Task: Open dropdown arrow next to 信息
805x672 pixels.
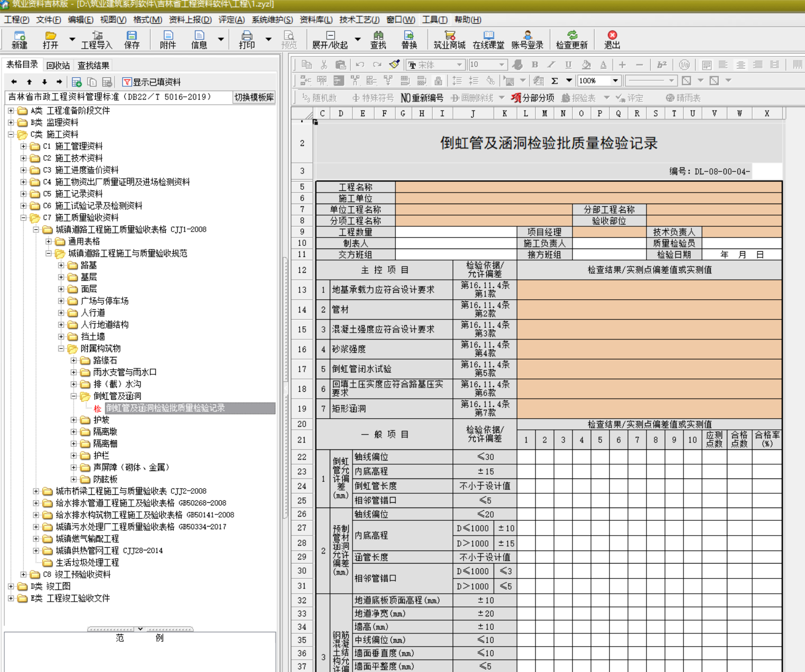Action: pos(221,39)
